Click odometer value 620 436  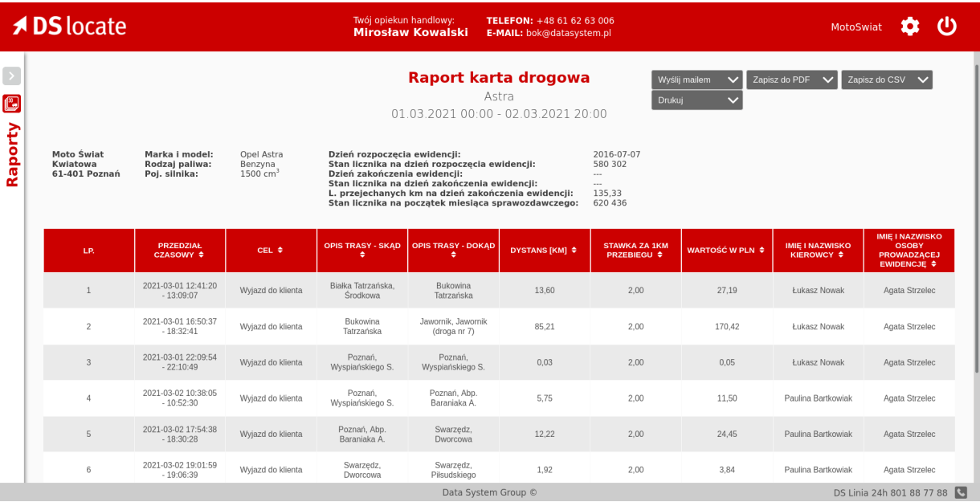click(x=610, y=203)
